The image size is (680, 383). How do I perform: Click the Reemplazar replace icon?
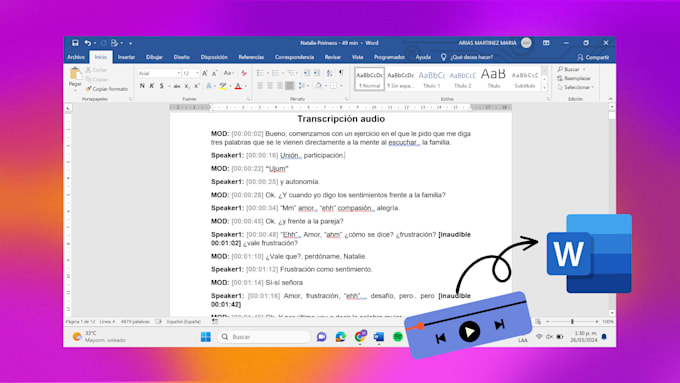pos(560,79)
